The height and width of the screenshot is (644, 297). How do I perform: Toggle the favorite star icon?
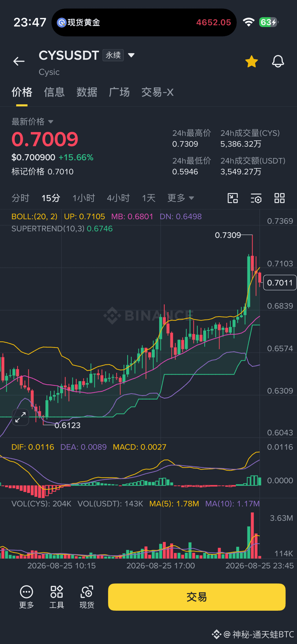coord(251,61)
